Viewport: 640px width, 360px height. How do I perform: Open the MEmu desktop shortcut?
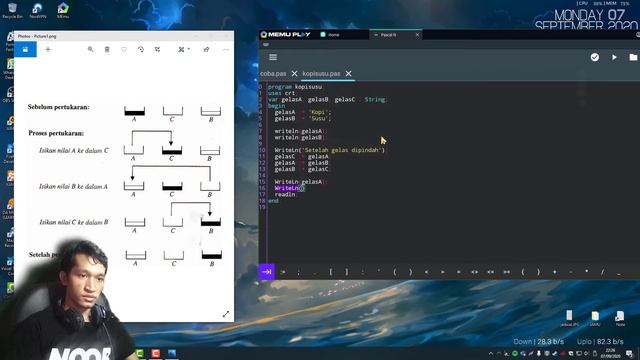coord(63,11)
